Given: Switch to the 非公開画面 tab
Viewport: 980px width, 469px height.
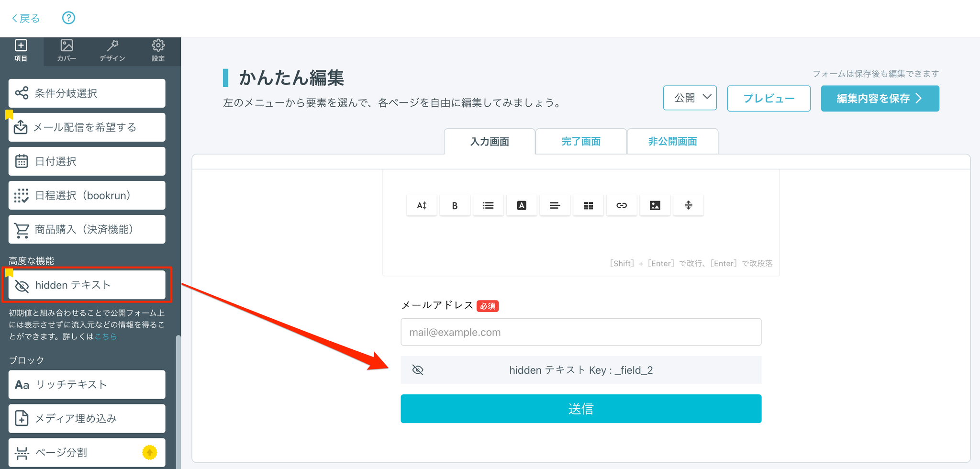Looking at the screenshot, I should click(672, 142).
